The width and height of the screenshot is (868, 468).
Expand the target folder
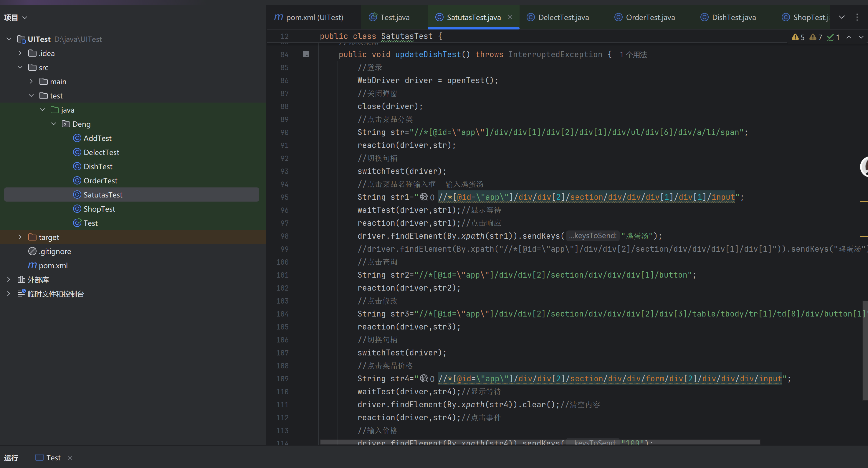click(20, 237)
